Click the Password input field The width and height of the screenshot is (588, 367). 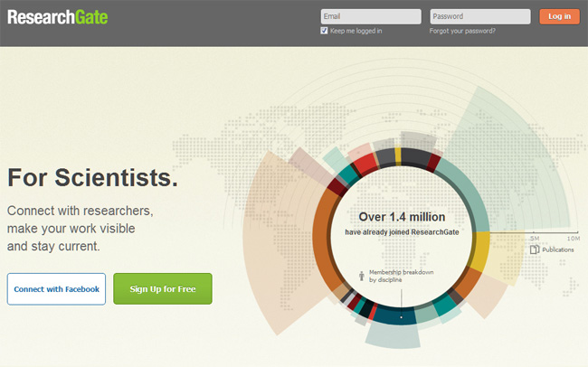pyautogui.click(x=480, y=16)
